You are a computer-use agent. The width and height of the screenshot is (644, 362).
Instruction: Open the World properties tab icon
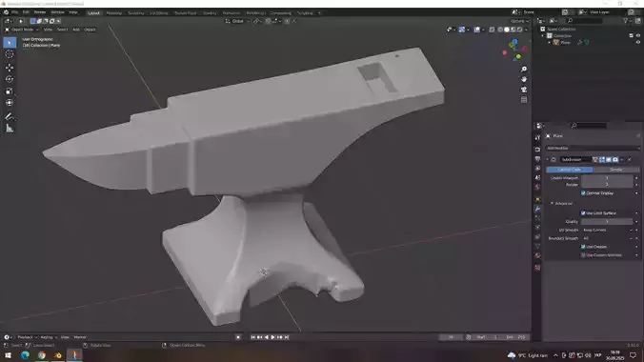point(537,187)
